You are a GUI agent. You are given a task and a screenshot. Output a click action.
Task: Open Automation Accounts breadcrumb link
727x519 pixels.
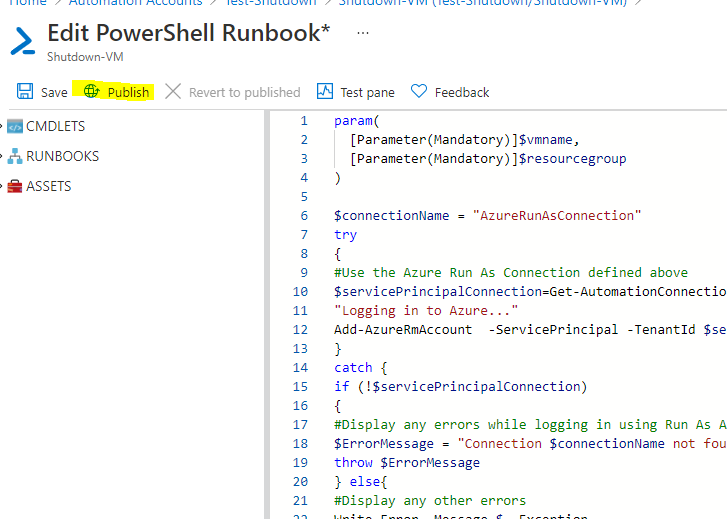click(135, 2)
